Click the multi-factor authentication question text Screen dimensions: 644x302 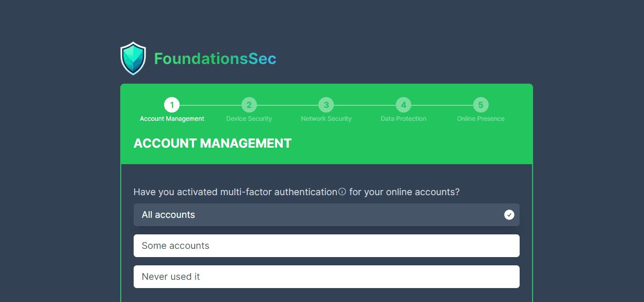[x=296, y=192]
